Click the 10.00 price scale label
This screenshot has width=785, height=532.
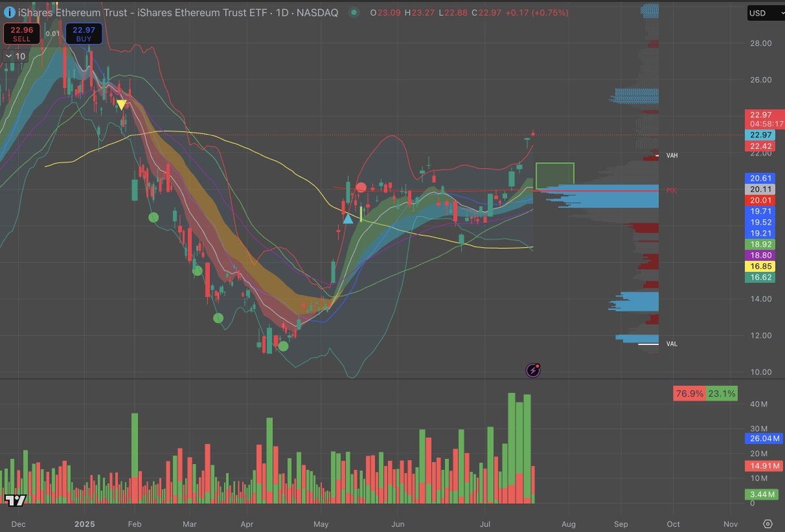point(760,373)
